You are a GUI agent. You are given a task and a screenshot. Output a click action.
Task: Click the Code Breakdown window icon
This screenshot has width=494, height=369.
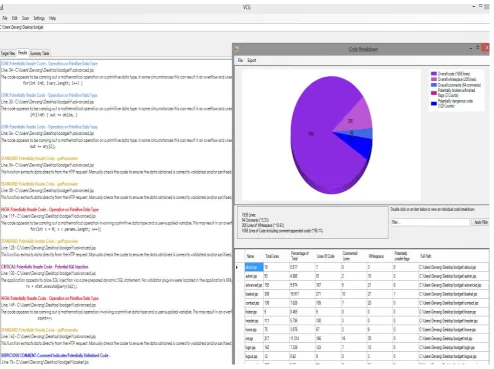point(237,49)
